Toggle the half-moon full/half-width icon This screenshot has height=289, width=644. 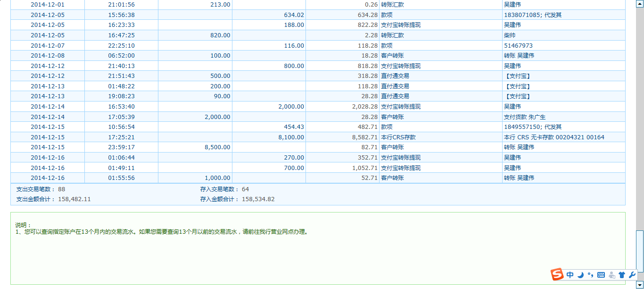tap(581, 275)
